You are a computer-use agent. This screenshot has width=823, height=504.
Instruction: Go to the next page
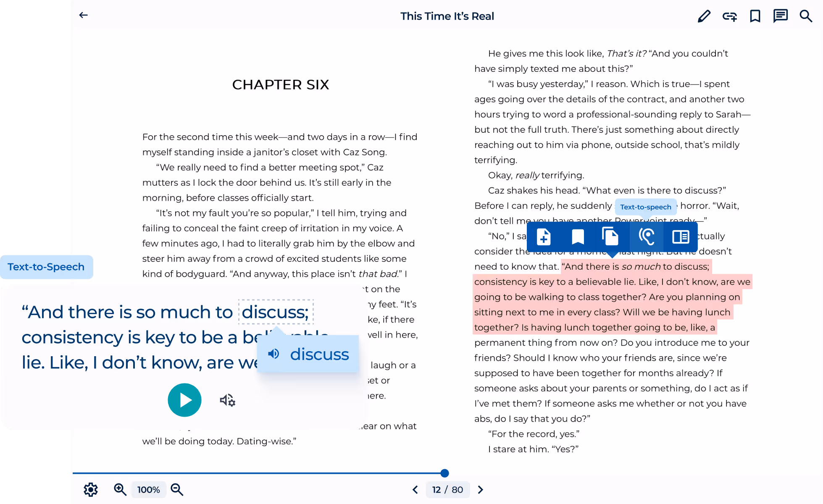pyautogui.click(x=481, y=490)
